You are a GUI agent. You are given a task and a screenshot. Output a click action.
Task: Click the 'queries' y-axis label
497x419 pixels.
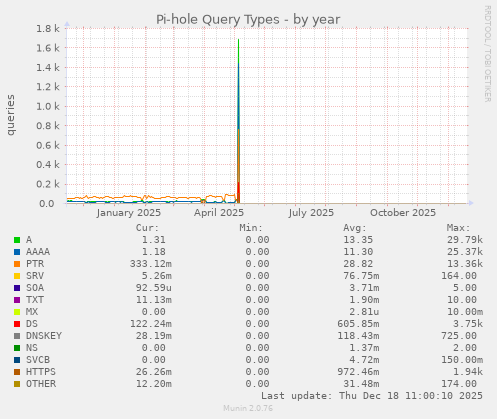[x=11, y=115]
